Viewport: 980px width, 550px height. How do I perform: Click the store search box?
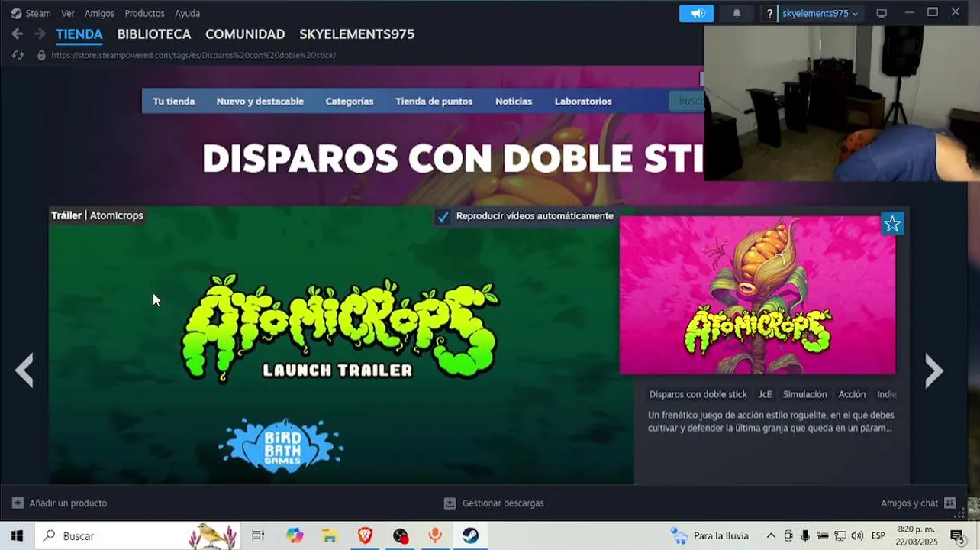coord(686,101)
